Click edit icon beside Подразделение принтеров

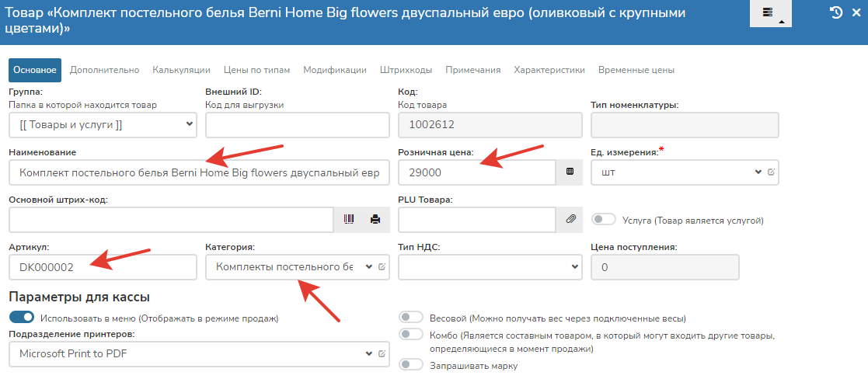(382, 354)
